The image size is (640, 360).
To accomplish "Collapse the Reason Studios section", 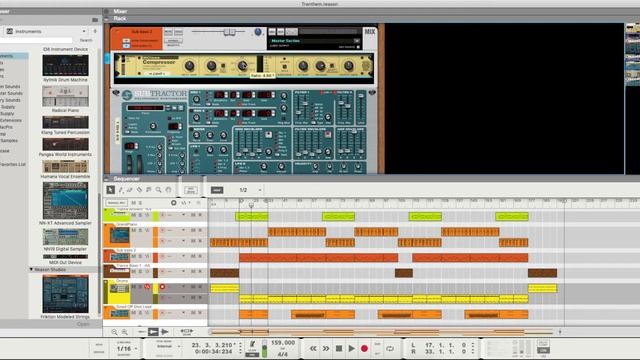I will [x=31, y=269].
